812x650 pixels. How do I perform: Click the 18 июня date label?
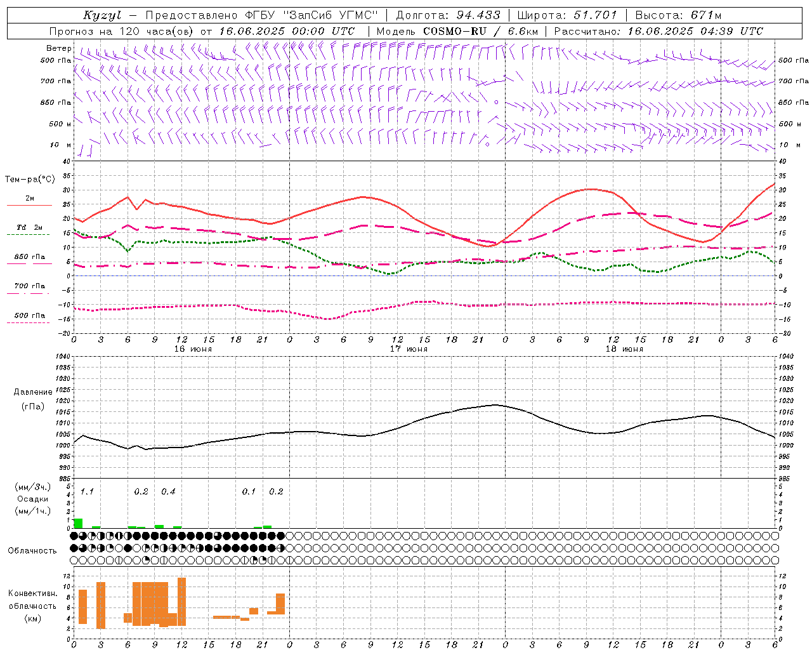click(624, 348)
